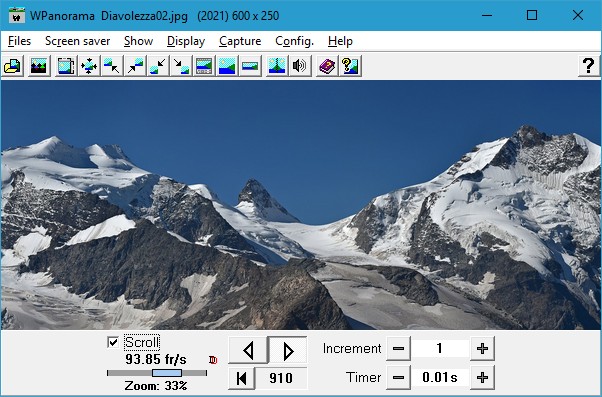Open the Files menu
The image size is (602, 397).
(19, 41)
